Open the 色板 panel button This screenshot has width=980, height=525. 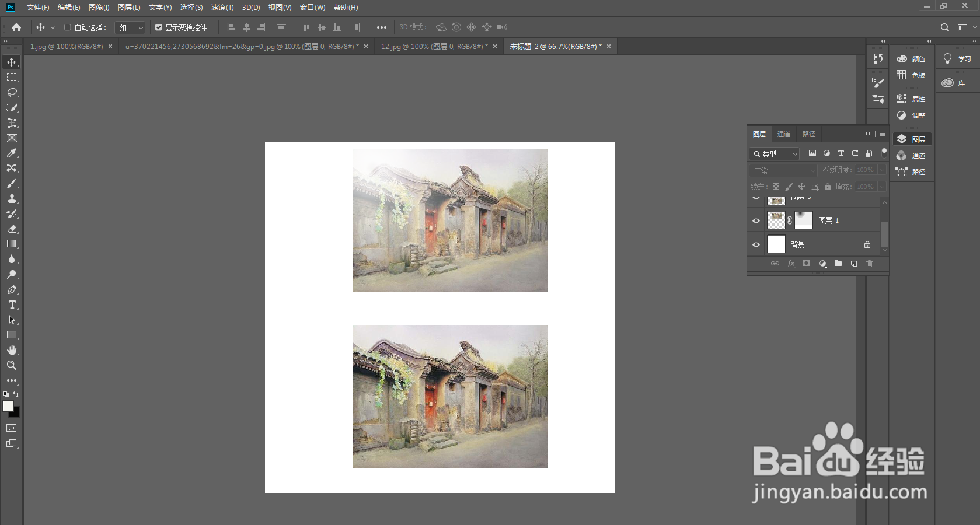click(912, 75)
